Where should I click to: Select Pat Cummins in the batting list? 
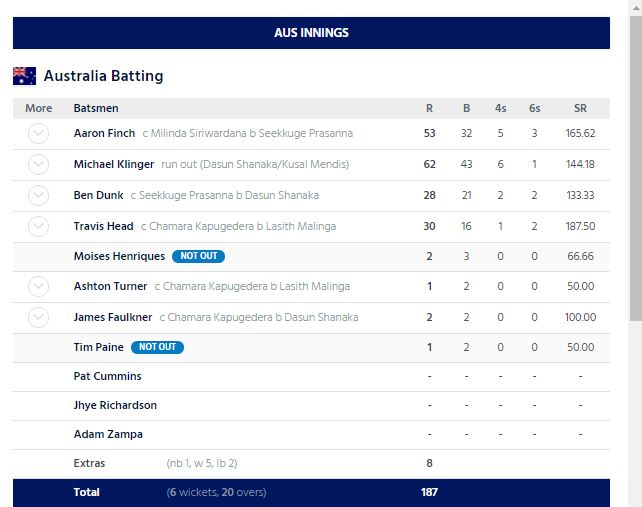108,377
